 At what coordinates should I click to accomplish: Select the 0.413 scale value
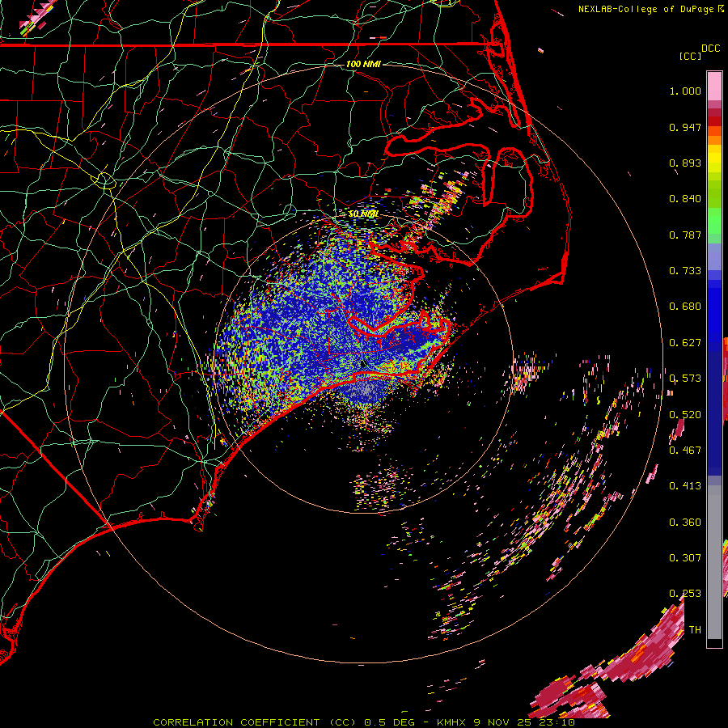click(685, 486)
